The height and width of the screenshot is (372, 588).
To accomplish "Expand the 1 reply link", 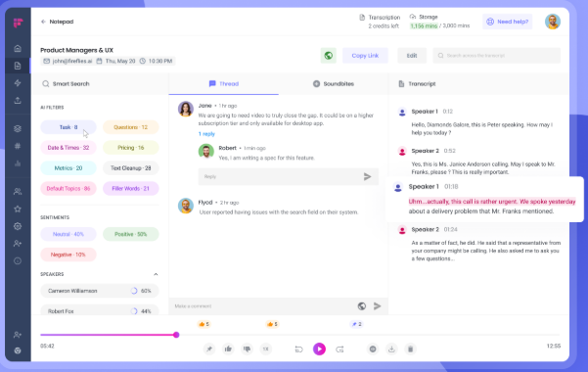I will point(206,134).
